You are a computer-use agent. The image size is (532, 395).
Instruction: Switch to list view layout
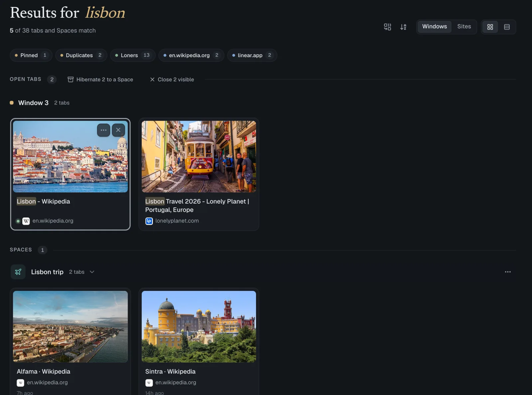coord(507,27)
